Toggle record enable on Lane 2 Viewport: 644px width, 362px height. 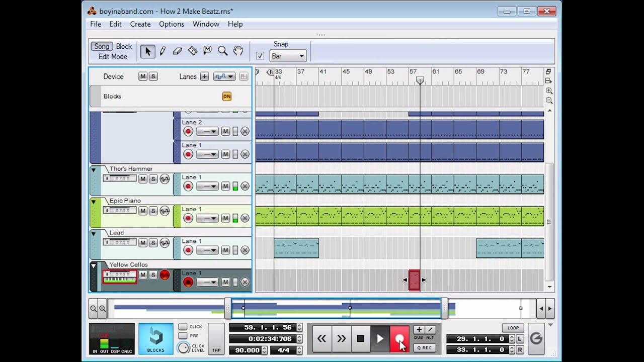[x=188, y=131]
